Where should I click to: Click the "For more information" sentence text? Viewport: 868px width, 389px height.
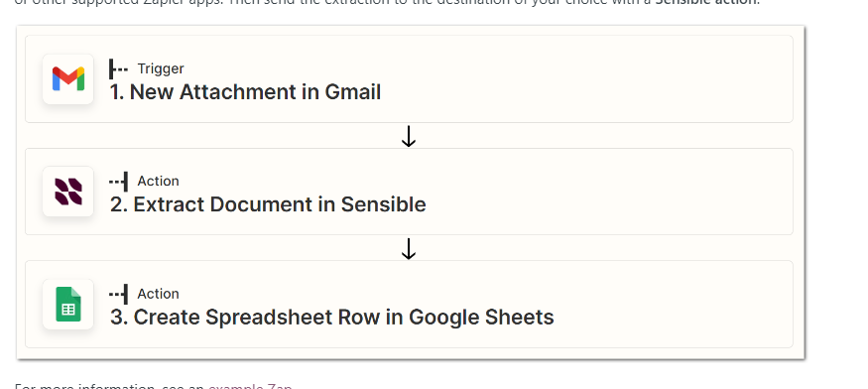tap(109, 386)
